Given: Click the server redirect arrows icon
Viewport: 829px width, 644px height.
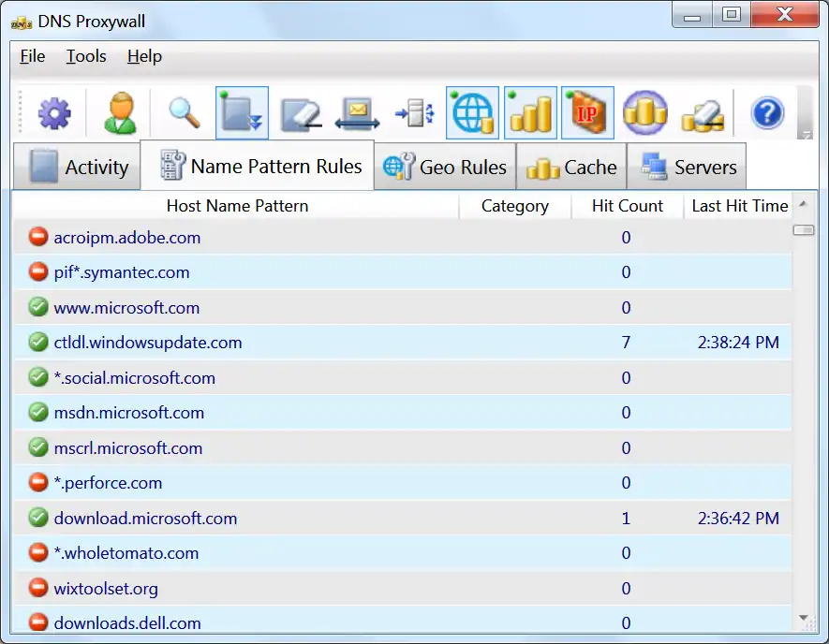Looking at the screenshot, I should (x=415, y=113).
